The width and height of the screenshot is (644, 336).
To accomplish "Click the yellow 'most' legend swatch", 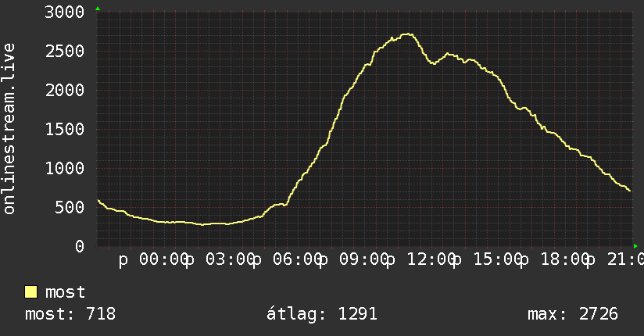I will pyautogui.click(x=30, y=292).
